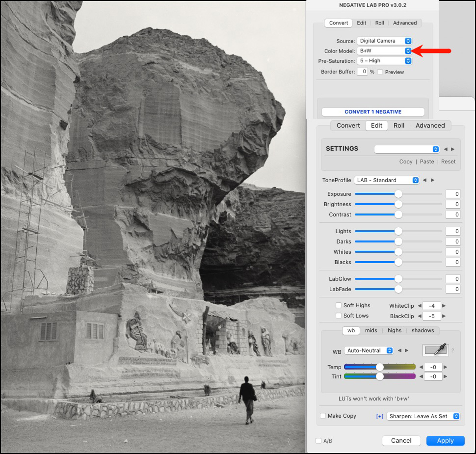Click the LabGlow slider handle

pos(398,279)
